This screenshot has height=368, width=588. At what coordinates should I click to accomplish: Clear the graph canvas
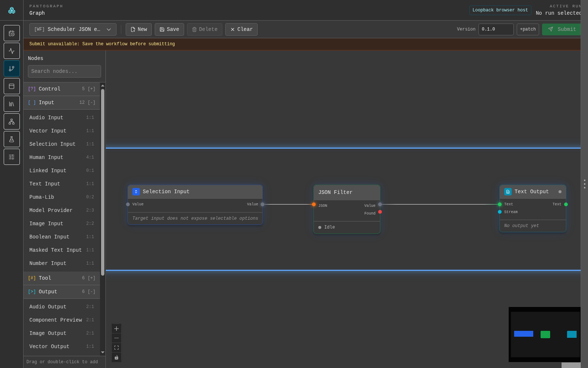click(x=241, y=29)
